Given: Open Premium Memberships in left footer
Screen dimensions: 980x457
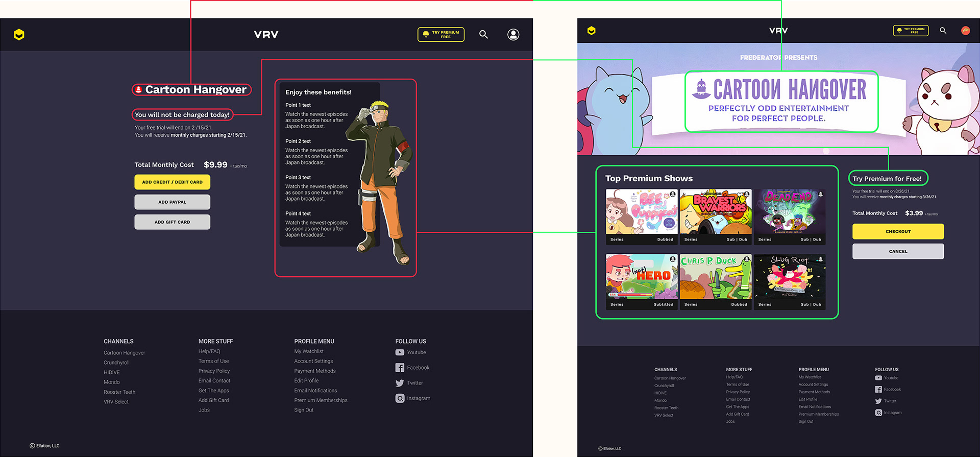Looking at the screenshot, I should click(321, 400).
